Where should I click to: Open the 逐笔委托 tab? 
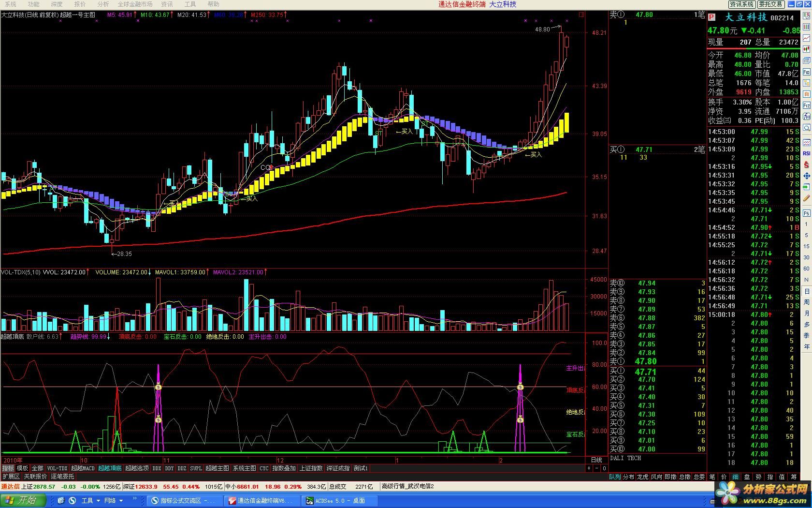tap(62, 477)
